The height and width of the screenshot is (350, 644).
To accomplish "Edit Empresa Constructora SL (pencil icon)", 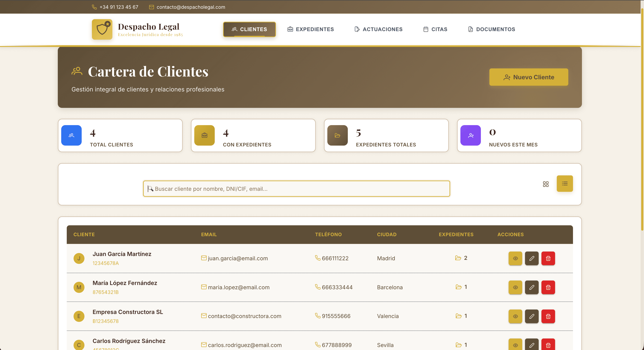I will [x=532, y=316].
